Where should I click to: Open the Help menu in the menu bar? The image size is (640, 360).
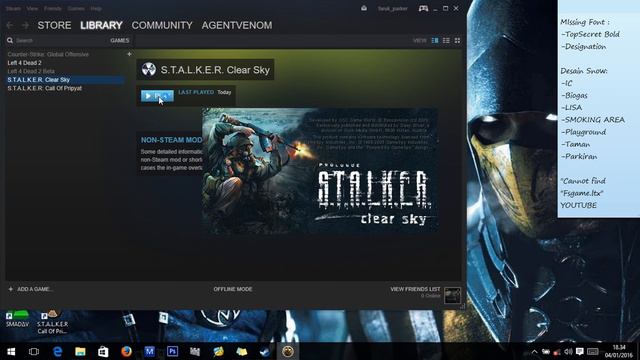click(x=96, y=8)
